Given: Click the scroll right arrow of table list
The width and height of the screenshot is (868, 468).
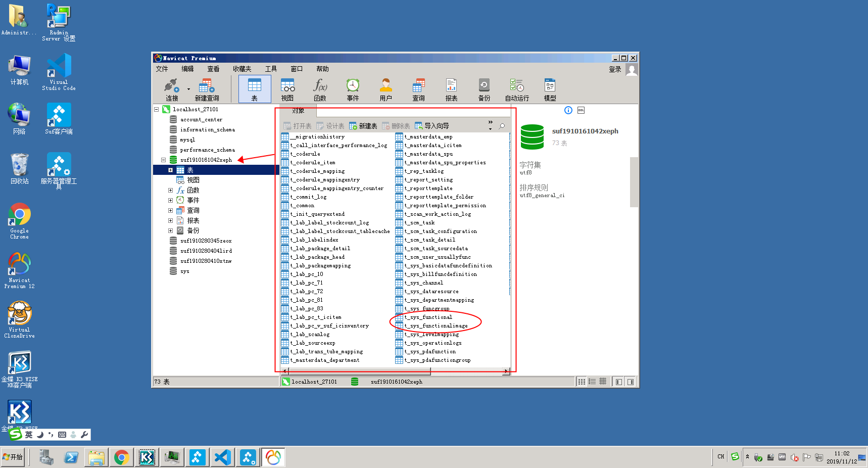Looking at the screenshot, I should 506,371.
